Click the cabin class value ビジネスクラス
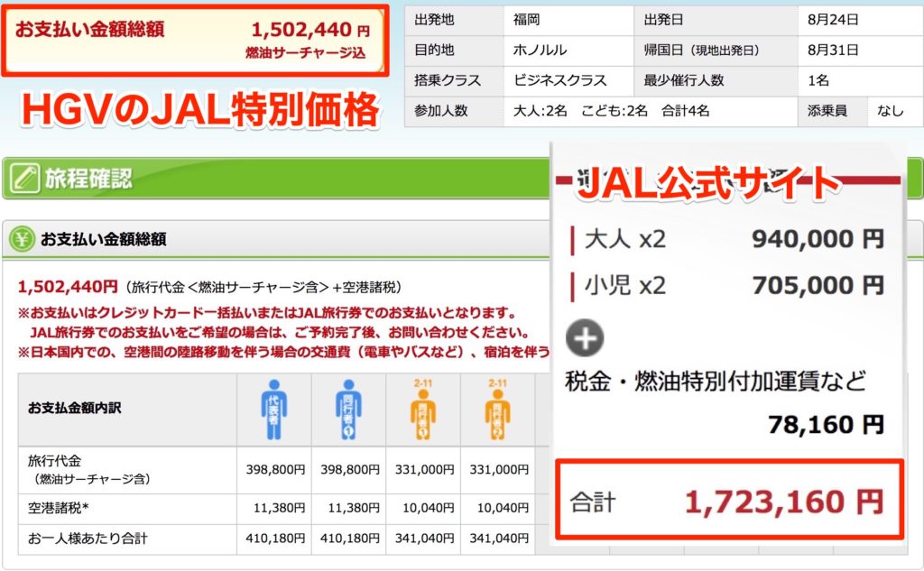The height and width of the screenshot is (571, 924). pyautogui.click(x=559, y=80)
